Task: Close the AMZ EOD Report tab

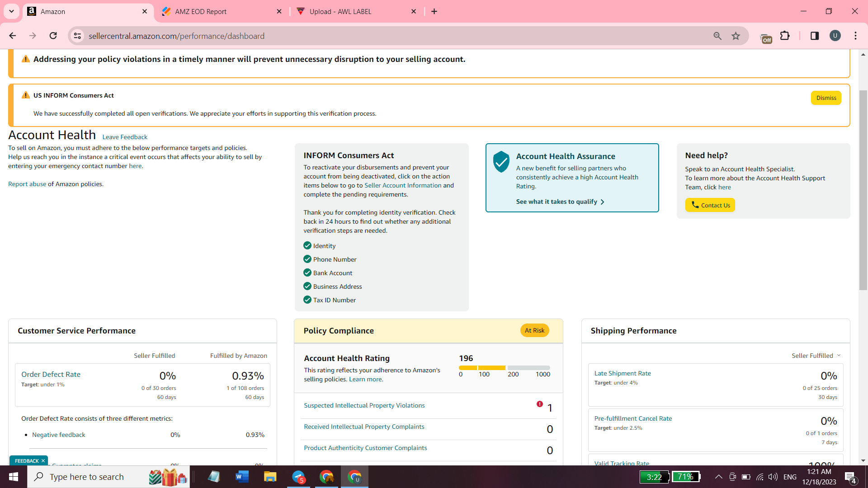Action: pyautogui.click(x=279, y=11)
